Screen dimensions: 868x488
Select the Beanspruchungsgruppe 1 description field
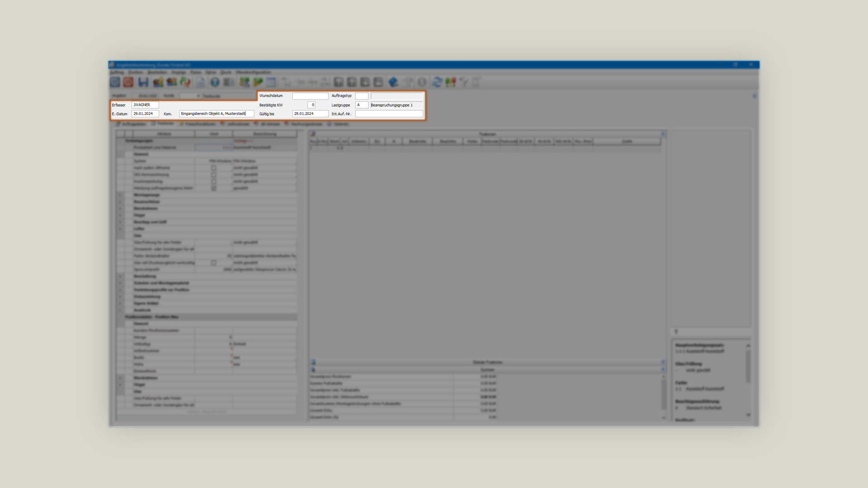coord(396,105)
